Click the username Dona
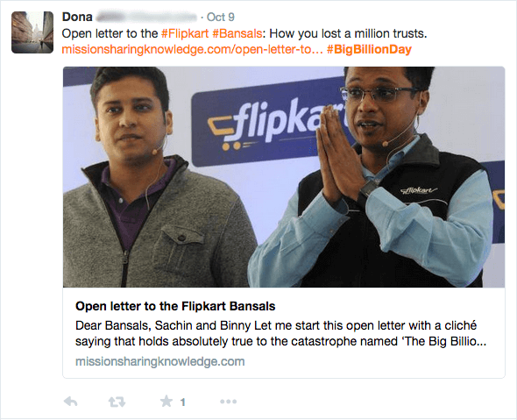This screenshot has width=517, height=420. click(x=77, y=17)
